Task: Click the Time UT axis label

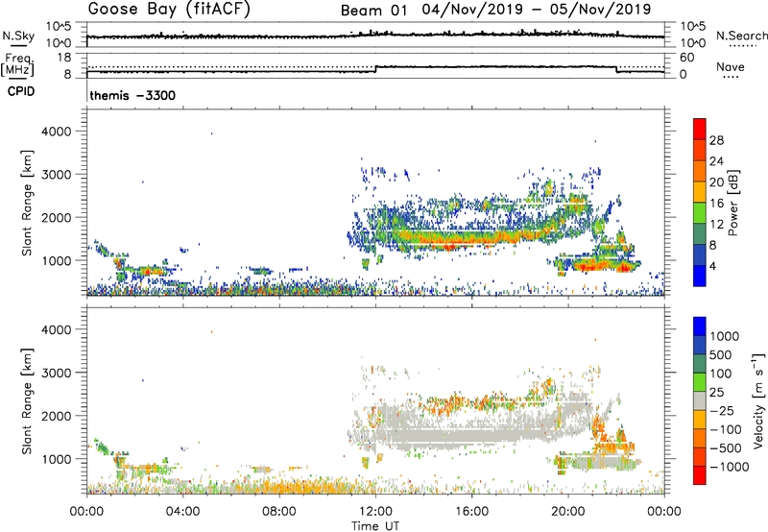Action: [375, 526]
